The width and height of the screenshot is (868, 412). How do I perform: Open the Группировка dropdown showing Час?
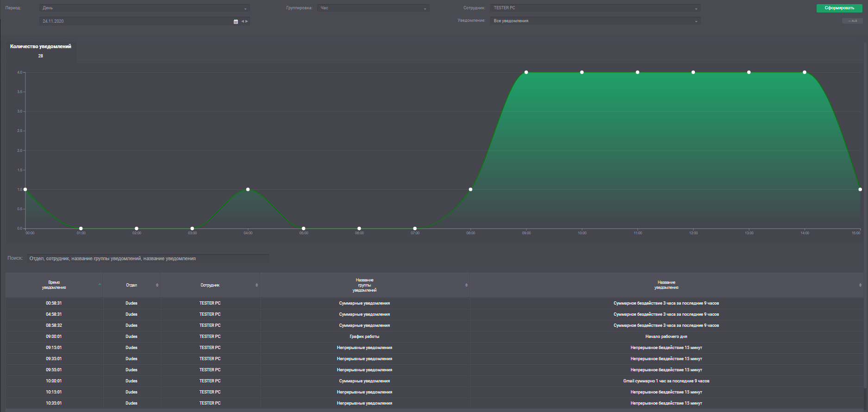point(373,8)
